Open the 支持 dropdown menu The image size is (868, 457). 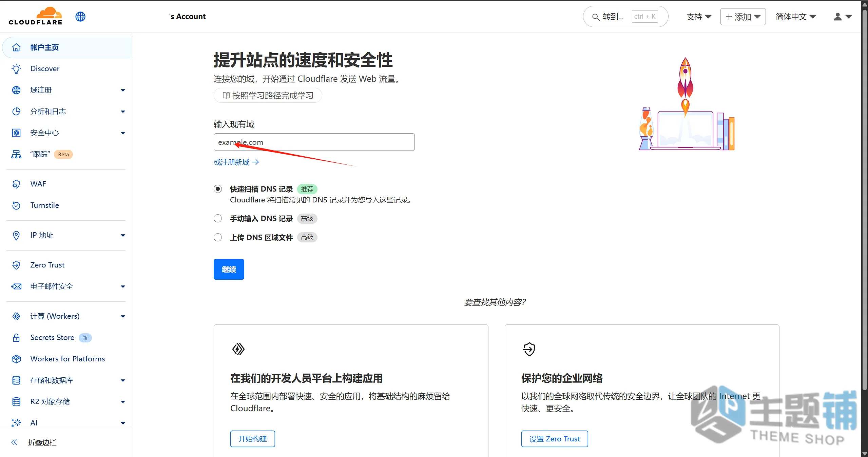(699, 17)
